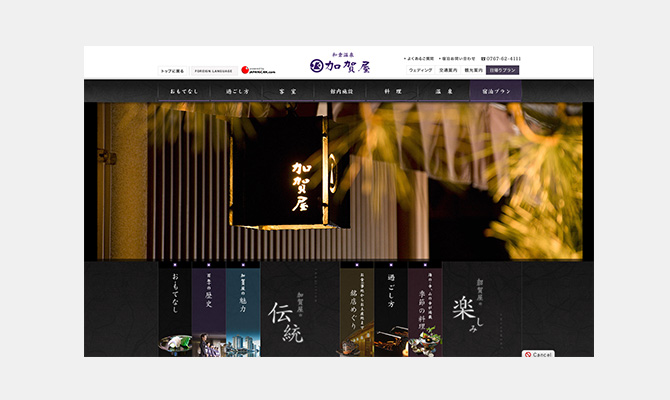Screen dimensions: 670x400
Task: Open the 温泉 navigation menu item
Action: (444, 91)
